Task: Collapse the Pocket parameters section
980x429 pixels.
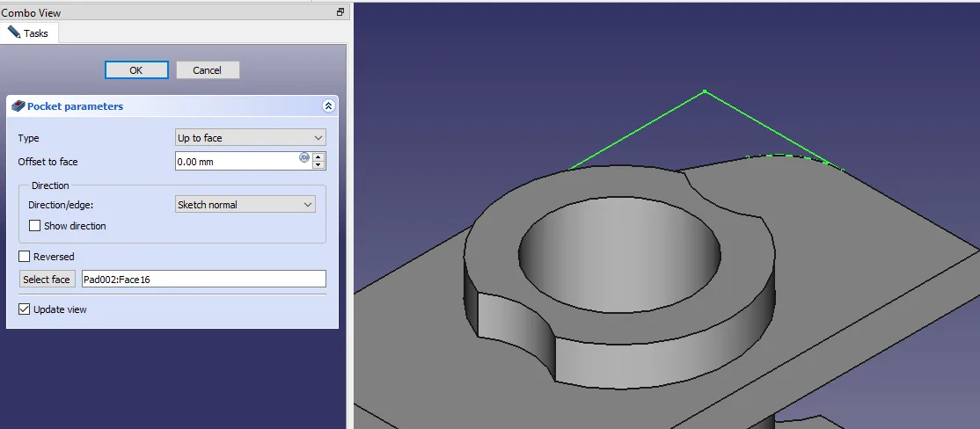Action: point(328,106)
